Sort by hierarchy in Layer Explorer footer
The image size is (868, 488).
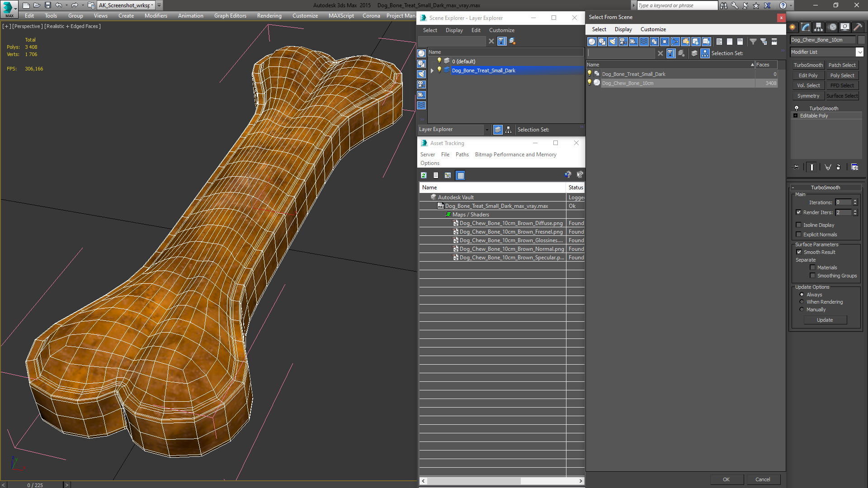click(509, 130)
